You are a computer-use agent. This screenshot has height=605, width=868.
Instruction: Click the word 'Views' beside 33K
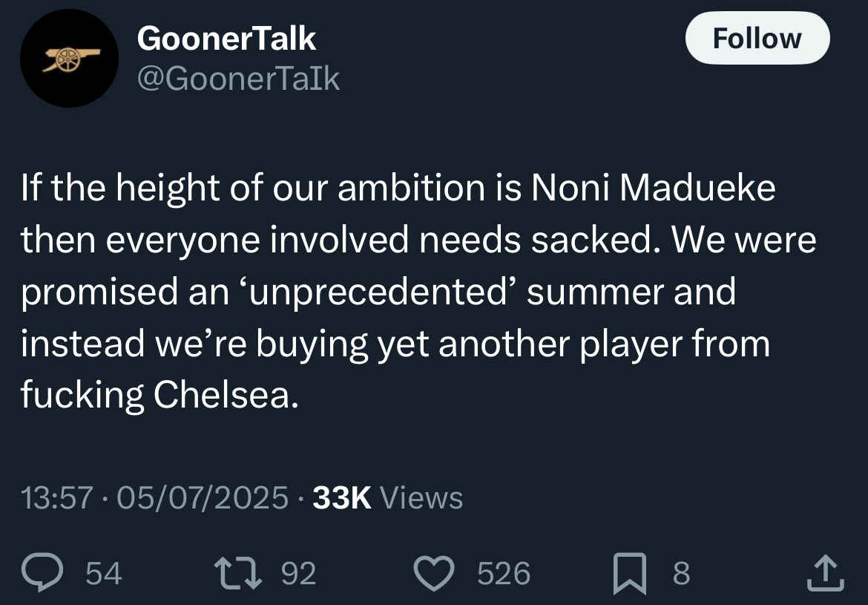421,497
